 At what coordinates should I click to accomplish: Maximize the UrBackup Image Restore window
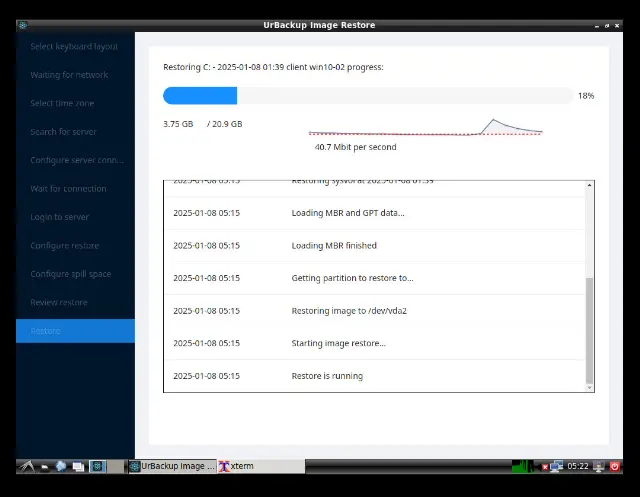[x=607, y=26]
